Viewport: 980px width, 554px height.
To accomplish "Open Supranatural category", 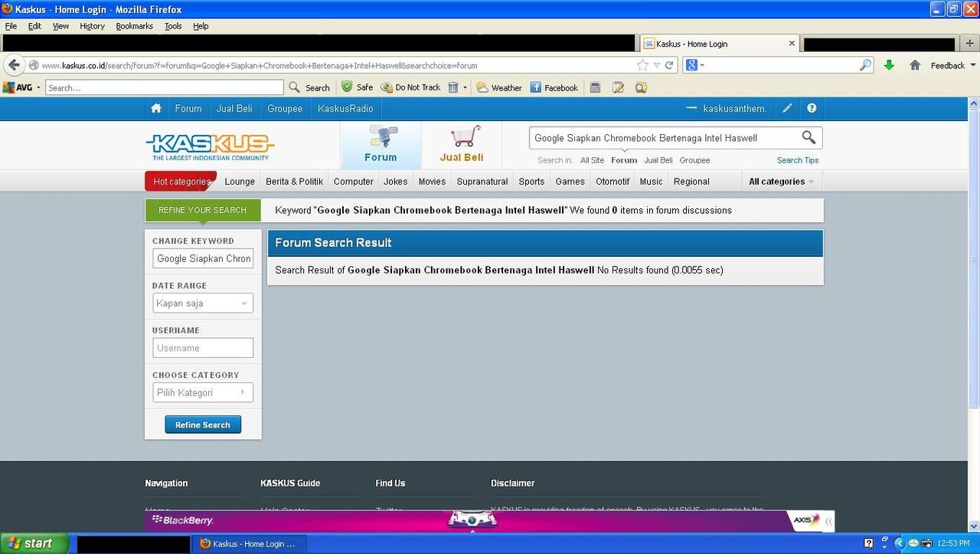I will point(482,182).
